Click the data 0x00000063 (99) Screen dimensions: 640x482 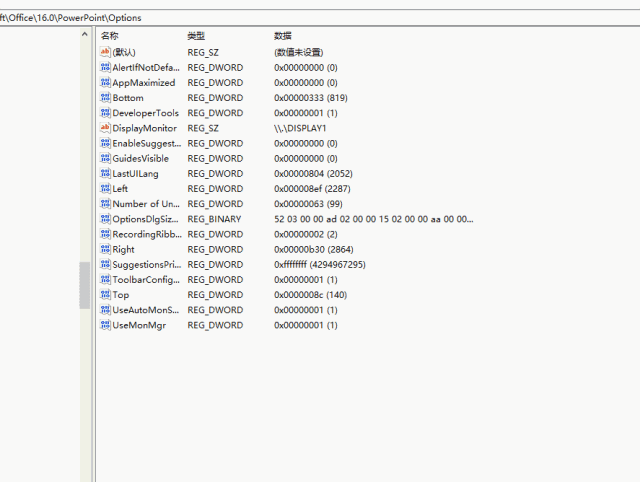(308, 204)
